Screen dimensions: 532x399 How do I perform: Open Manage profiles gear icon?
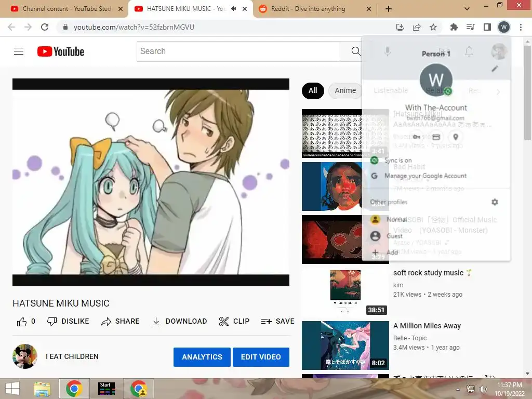[495, 202]
